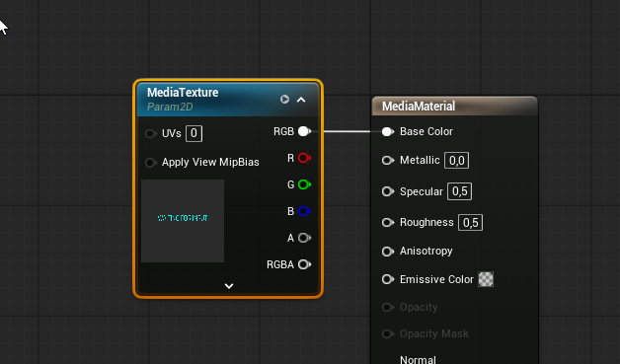Click the Apply View MipBias input pin
This screenshot has width=620, height=364.
pos(151,163)
